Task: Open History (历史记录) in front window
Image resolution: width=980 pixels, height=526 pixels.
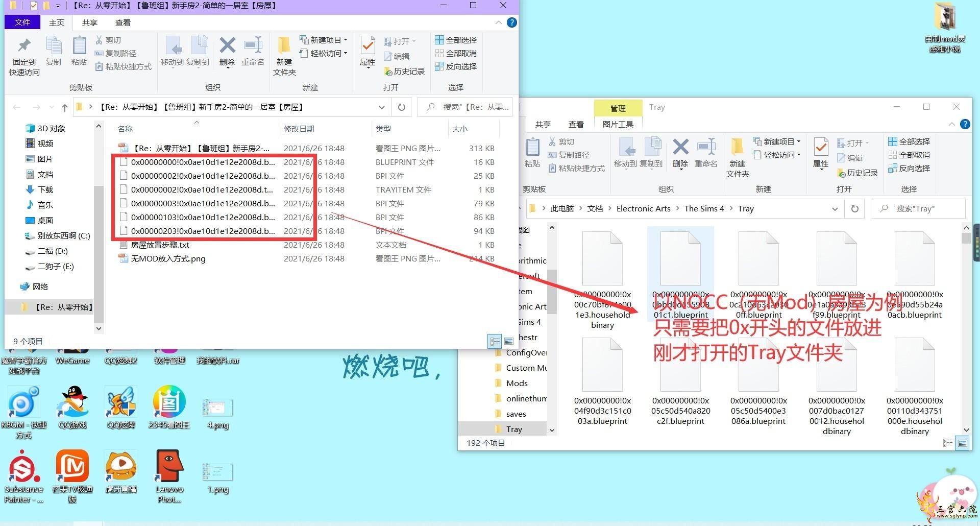Action: [x=404, y=71]
